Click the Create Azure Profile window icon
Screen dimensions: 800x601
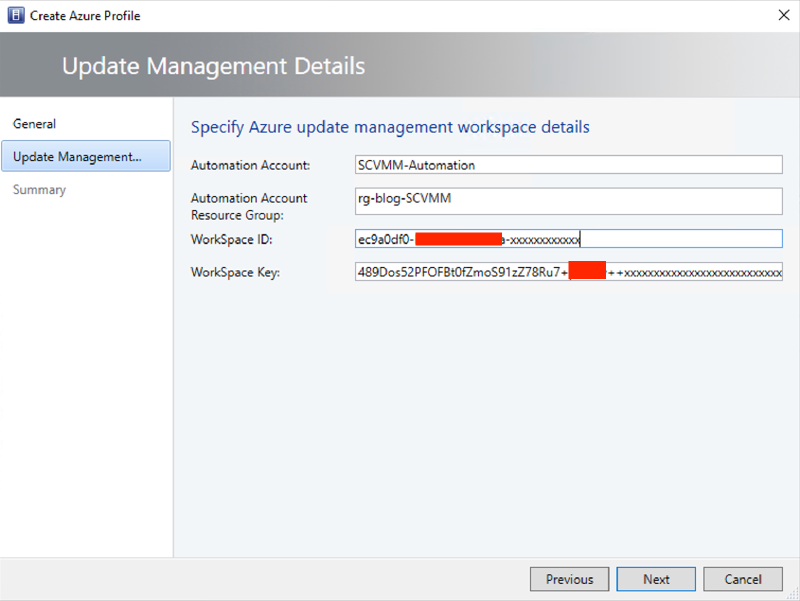[x=15, y=15]
